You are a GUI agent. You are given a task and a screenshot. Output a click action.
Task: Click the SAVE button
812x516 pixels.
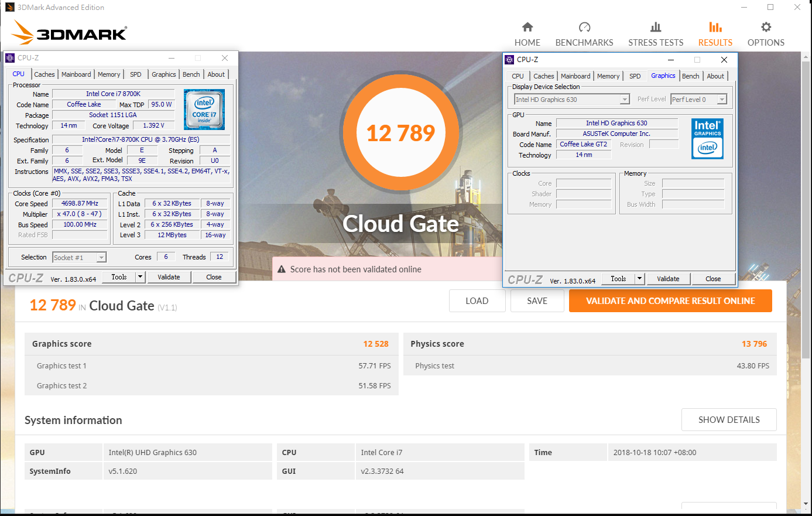coord(537,301)
